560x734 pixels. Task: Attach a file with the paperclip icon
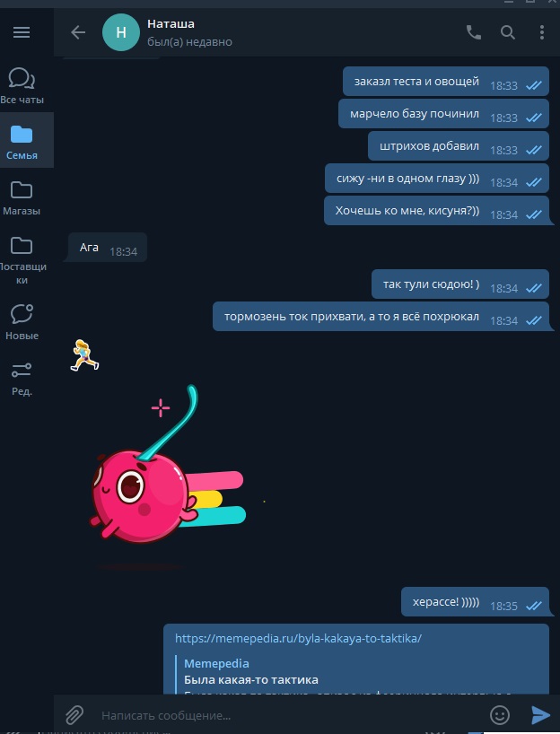pyautogui.click(x=74, y=715)
